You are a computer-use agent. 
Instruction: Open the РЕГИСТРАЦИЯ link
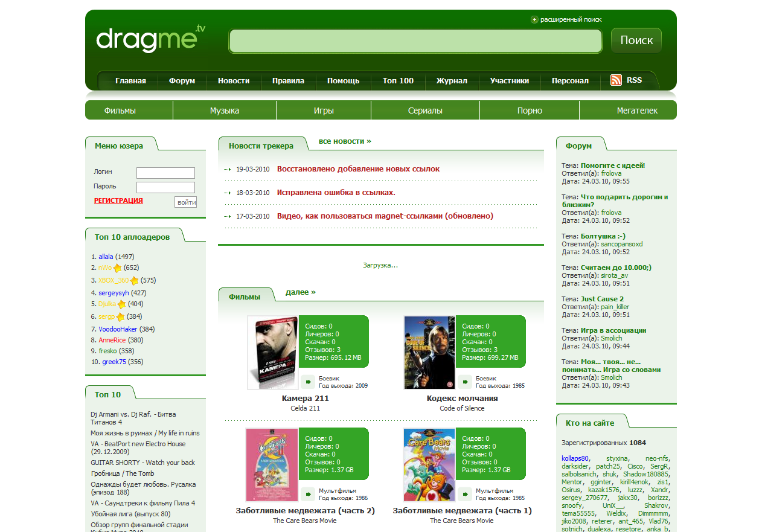pyautogui.click(x=118, y=200)
